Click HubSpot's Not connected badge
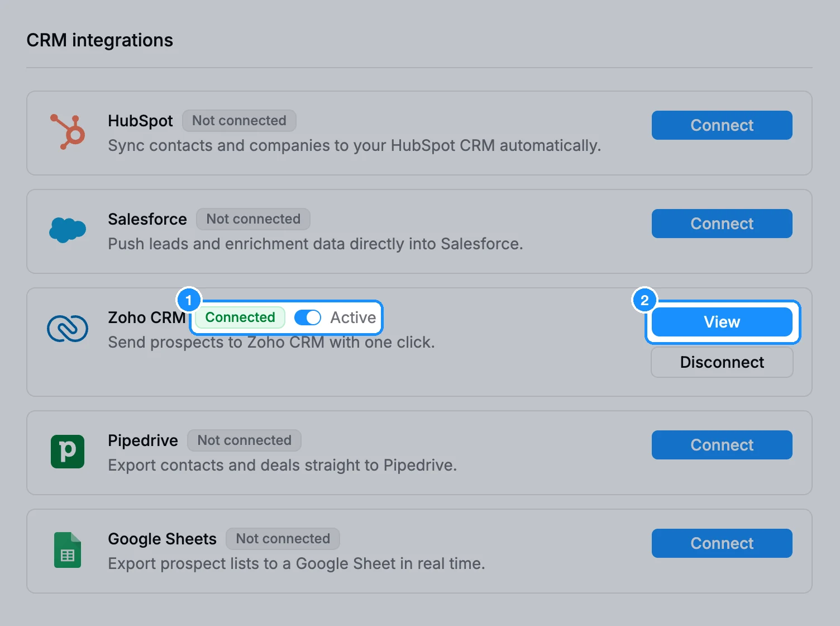The height and width of the screenshot is (626, 840). point(239,121)
